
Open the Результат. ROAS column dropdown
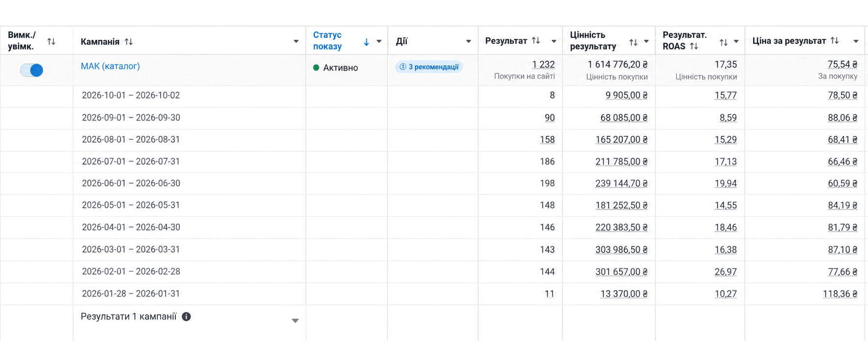coord(736,42)
